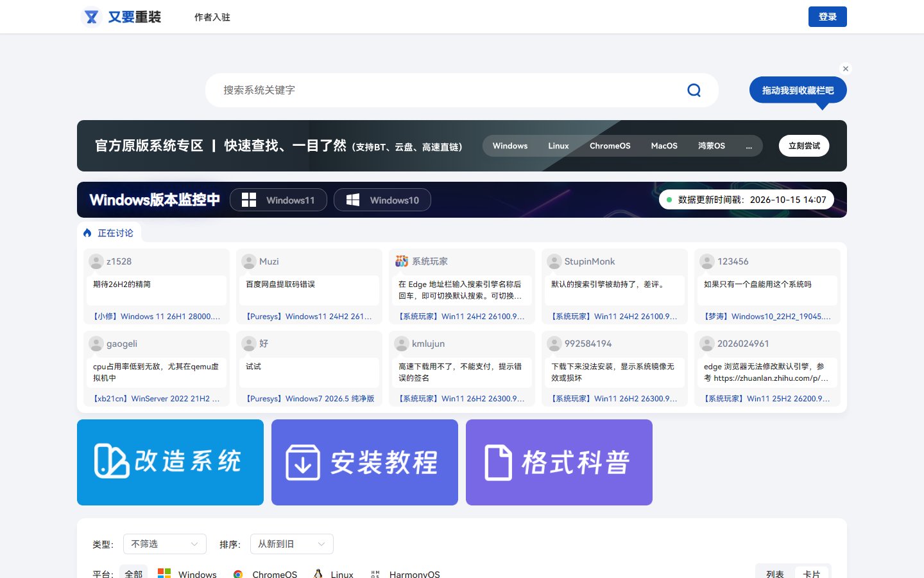Open the MacOS tab in banner
924x578 pixels.
pos(664,146)
